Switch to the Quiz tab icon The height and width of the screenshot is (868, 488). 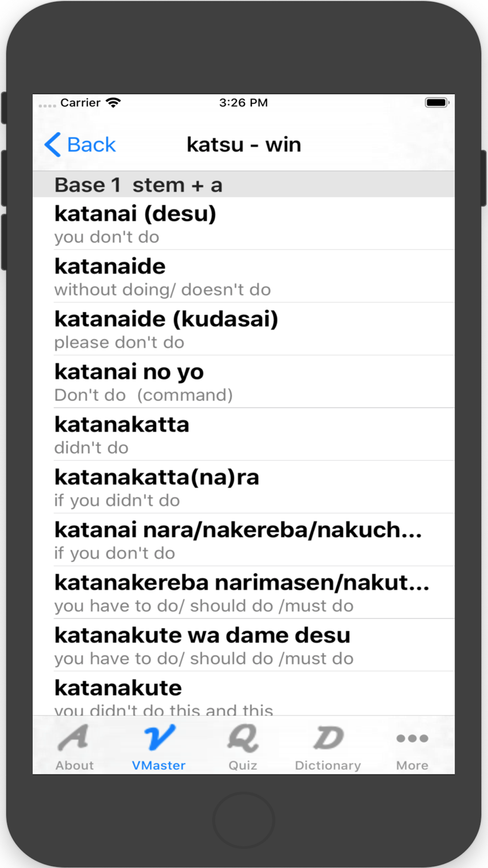[243, 738]
